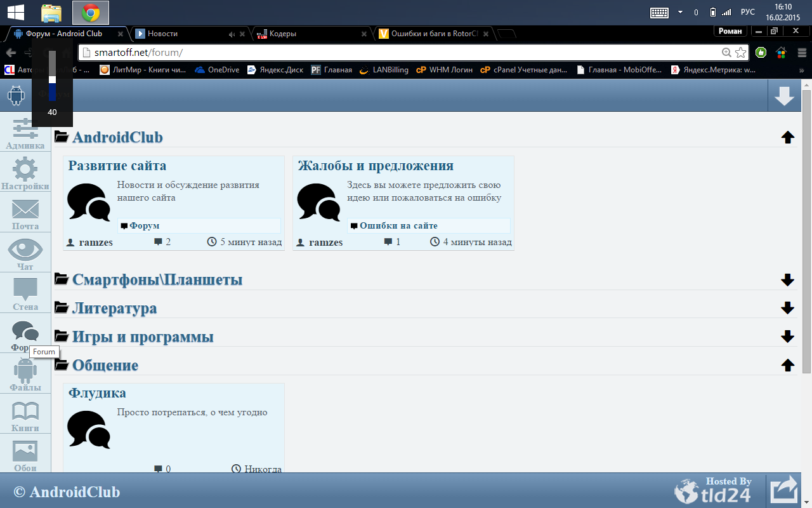Open the Жалобы и предложения forum
Image resolution: width=812 pixels, height=508 pixels.
pos(376,166)
